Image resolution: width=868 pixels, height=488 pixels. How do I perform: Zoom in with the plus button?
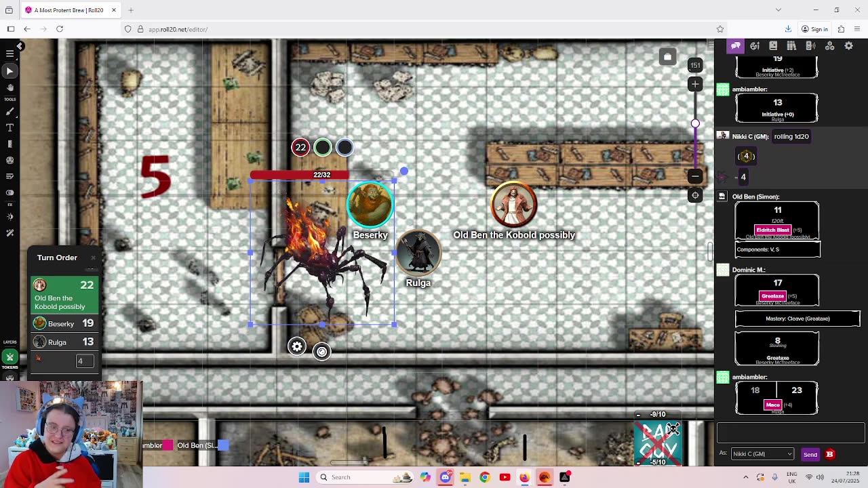pos(695,84)
